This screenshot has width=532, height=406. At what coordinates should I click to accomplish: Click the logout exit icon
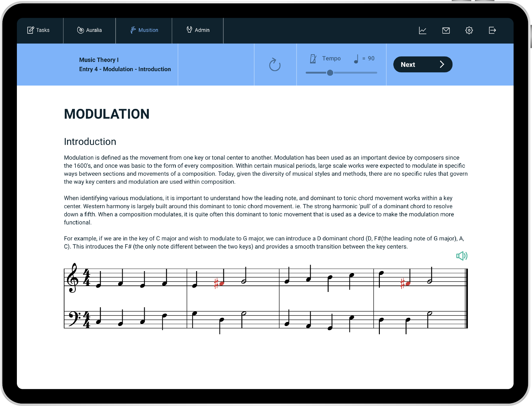(492, 30)
